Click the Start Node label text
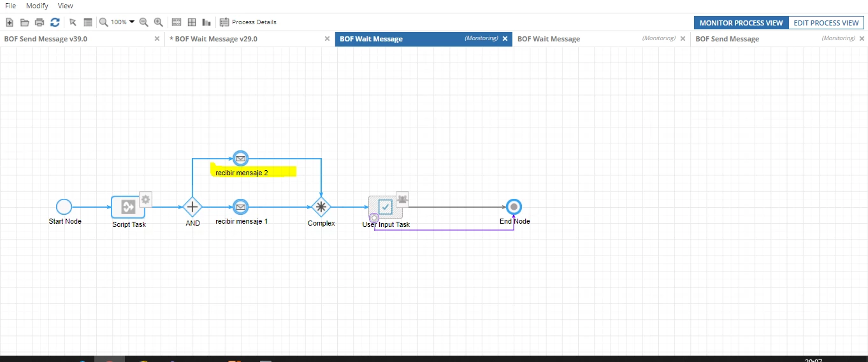This screenshot has width=868, height=362. pyautogui.click(x=65, y=221)
